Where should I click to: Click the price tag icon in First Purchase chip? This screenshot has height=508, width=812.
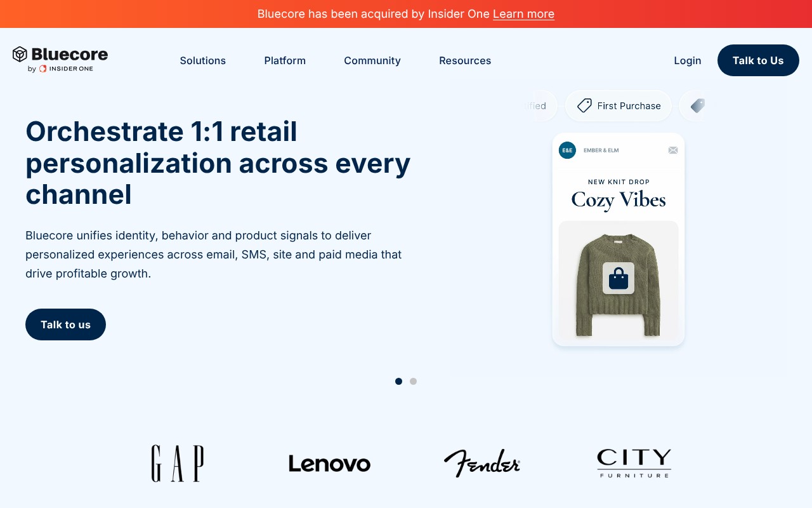(584, 105)
